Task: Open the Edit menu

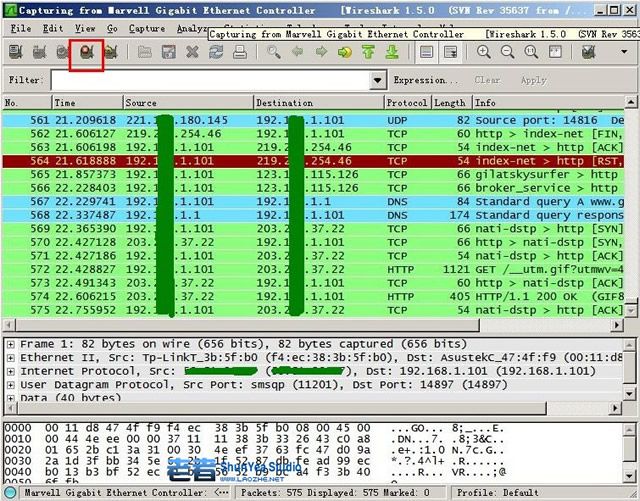Action: (x=53, y=29)
